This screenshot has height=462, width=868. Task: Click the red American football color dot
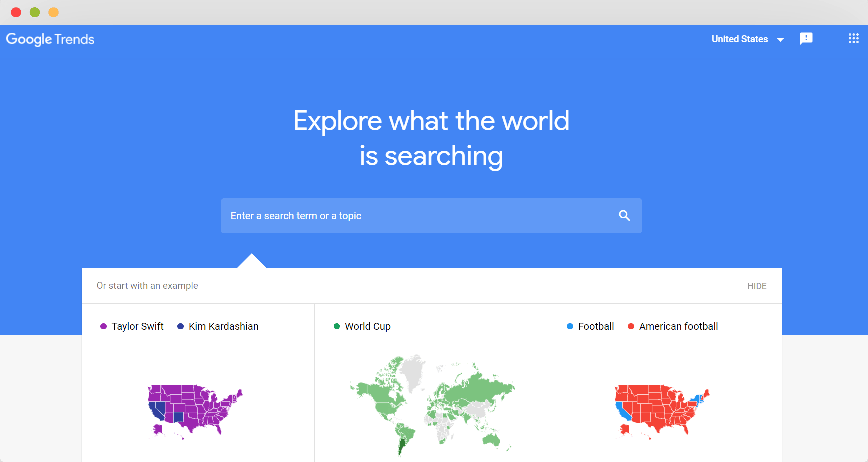pyautogui.click(x=631, y=326)
